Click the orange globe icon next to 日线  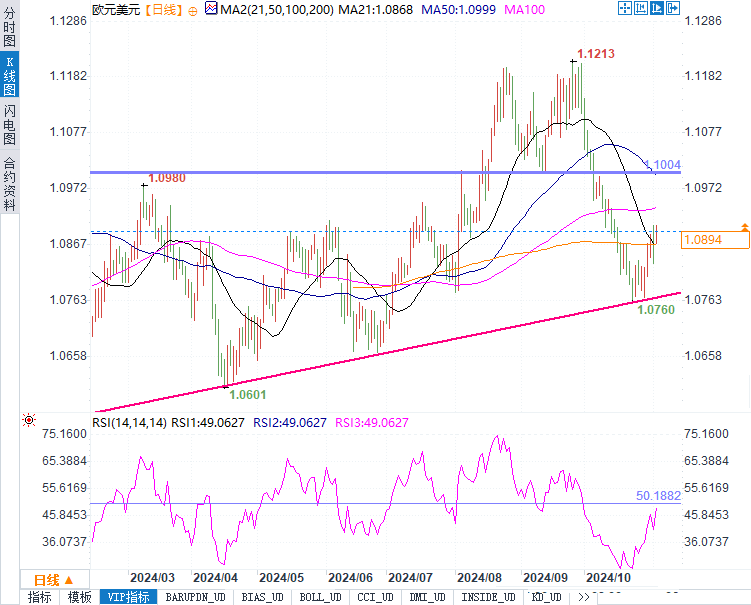[193, 11]
